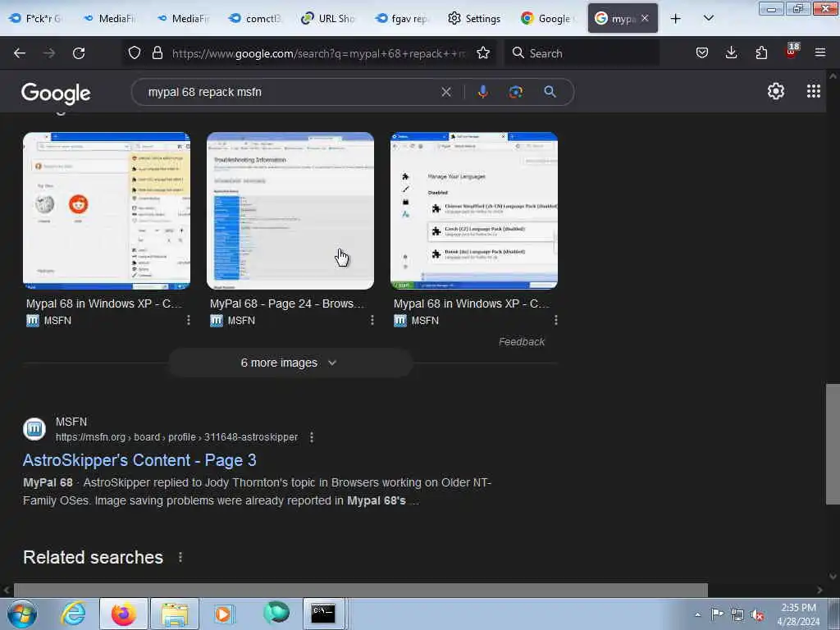Open first Mypal 68 in Windows XP caption

tap(104, 304)
